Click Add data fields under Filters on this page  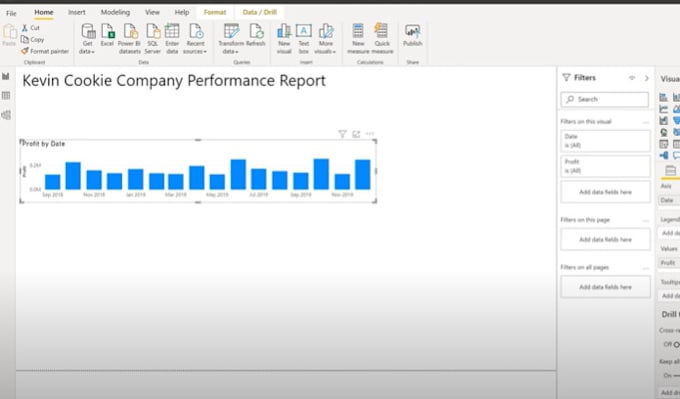pyautogui.click(x=605, y=239)
